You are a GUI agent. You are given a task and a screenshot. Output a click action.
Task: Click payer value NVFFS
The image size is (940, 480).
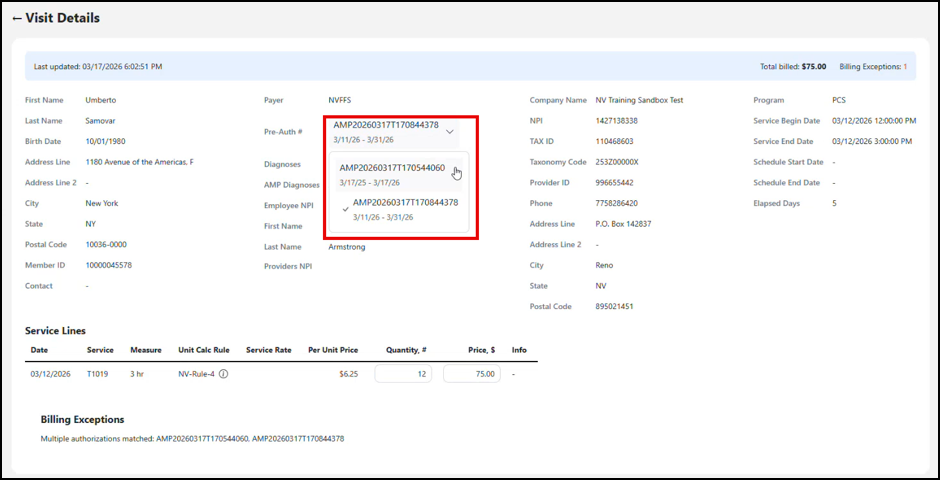coord(340,100)
